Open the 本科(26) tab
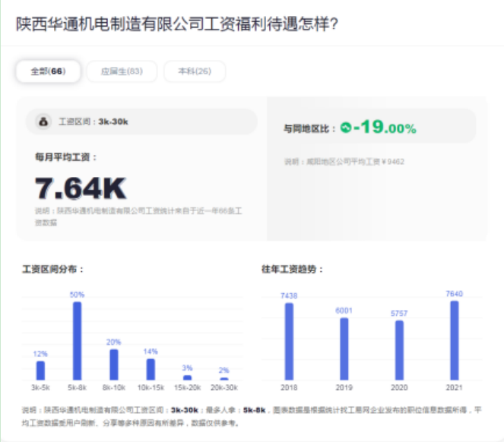 [x=195, y=71]
